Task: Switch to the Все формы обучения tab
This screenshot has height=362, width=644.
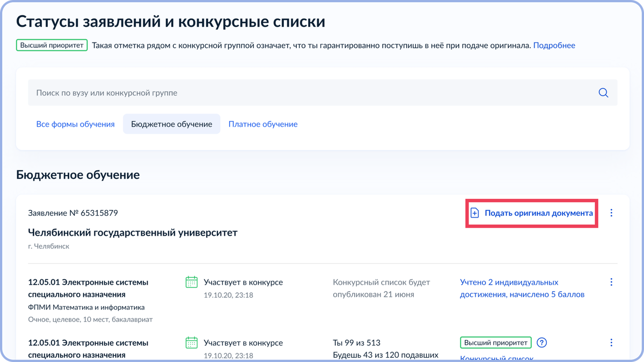Action: coord(76,124)
